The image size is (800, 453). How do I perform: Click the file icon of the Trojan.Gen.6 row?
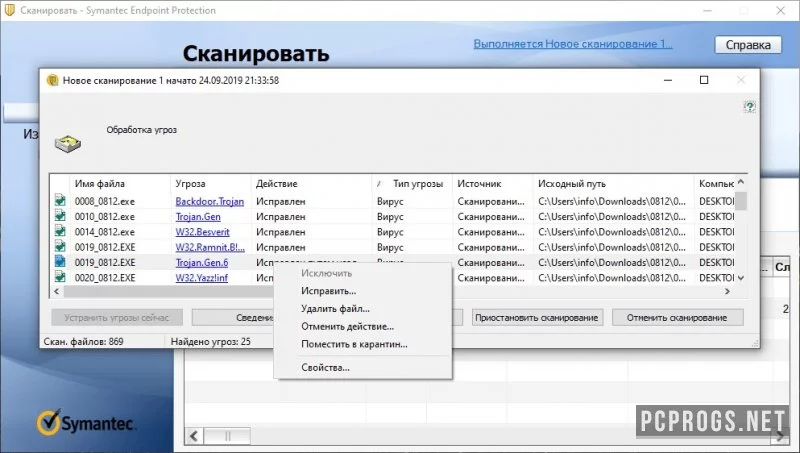click(60, 261)
